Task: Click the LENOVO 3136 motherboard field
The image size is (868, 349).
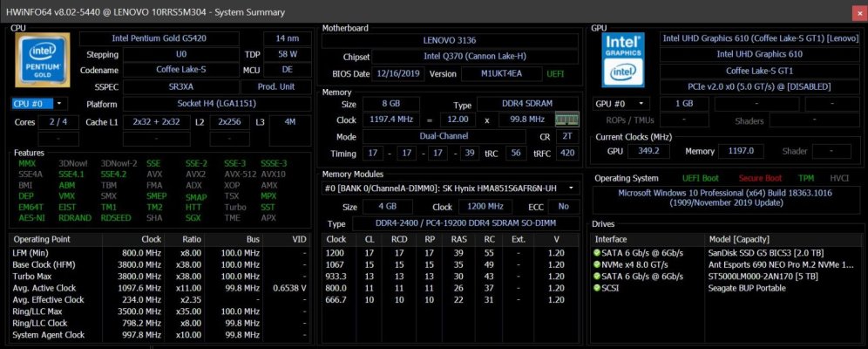Action: coord(449,40)
